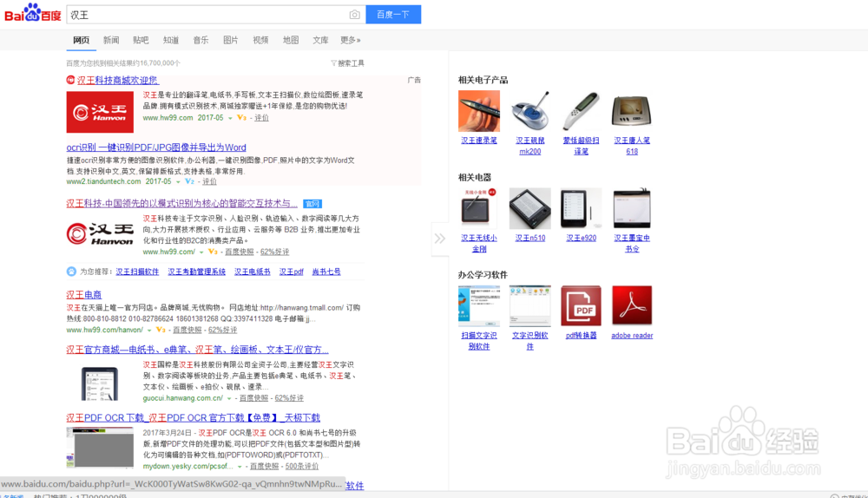868x498 pixels.
Task: Collapse right sidebar with double-chevron arrow
Action: click(x=439, y=239)
